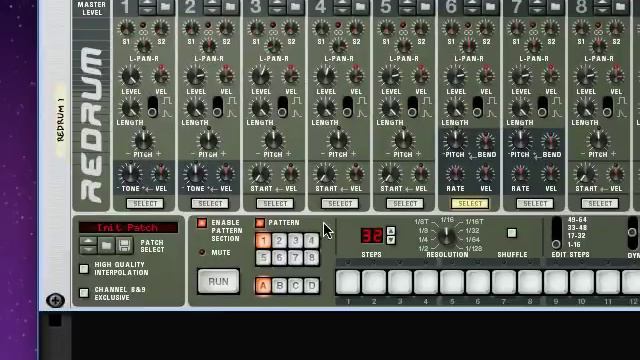Flip channel 1 decay/gate mode switch
640x360 pixels.
click(x=153, y=107)
